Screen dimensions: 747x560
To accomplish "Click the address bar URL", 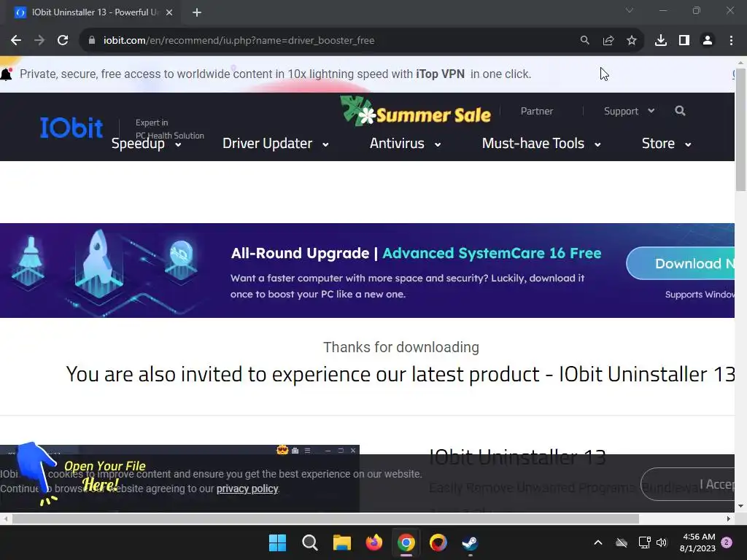I will tap(239, 41).
